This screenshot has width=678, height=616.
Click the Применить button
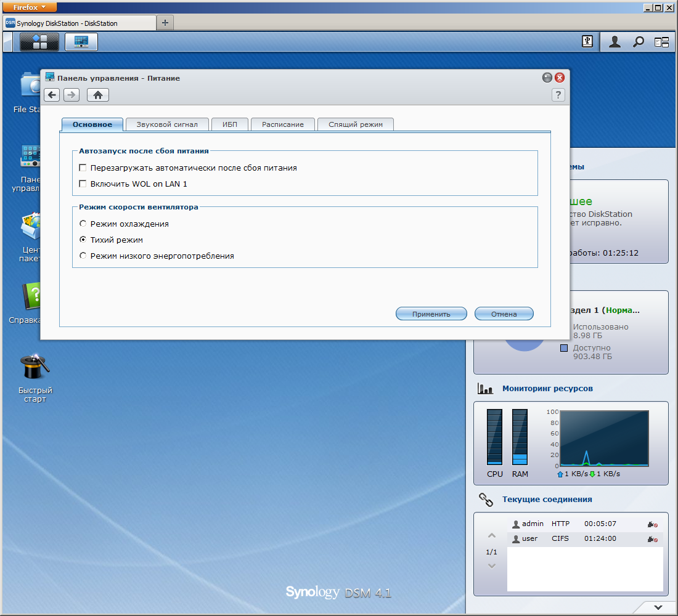tap(431, 314)
